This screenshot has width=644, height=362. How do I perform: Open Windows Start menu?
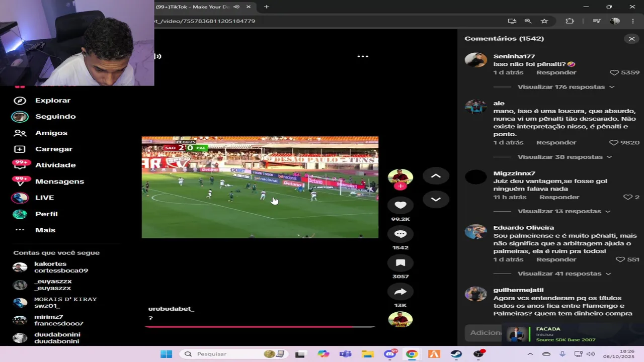(167, 354)
